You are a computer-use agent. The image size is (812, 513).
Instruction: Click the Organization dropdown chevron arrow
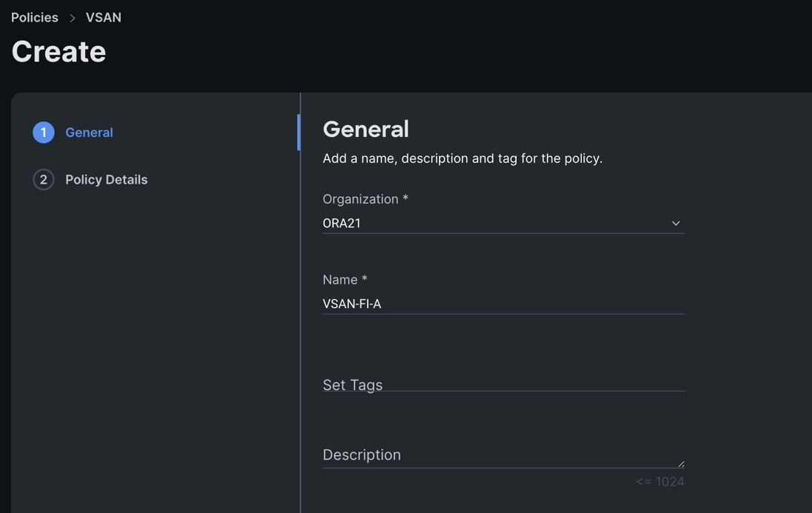coord(676,224)
